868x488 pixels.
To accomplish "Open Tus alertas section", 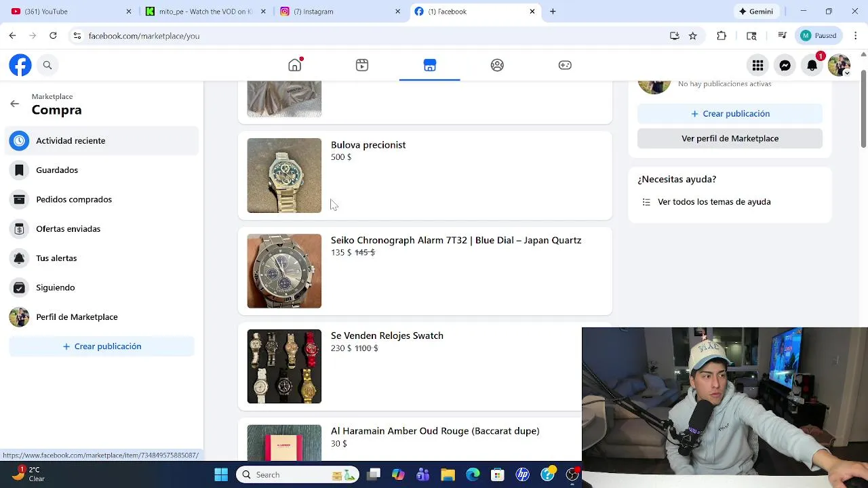I will tap(103, 258).
